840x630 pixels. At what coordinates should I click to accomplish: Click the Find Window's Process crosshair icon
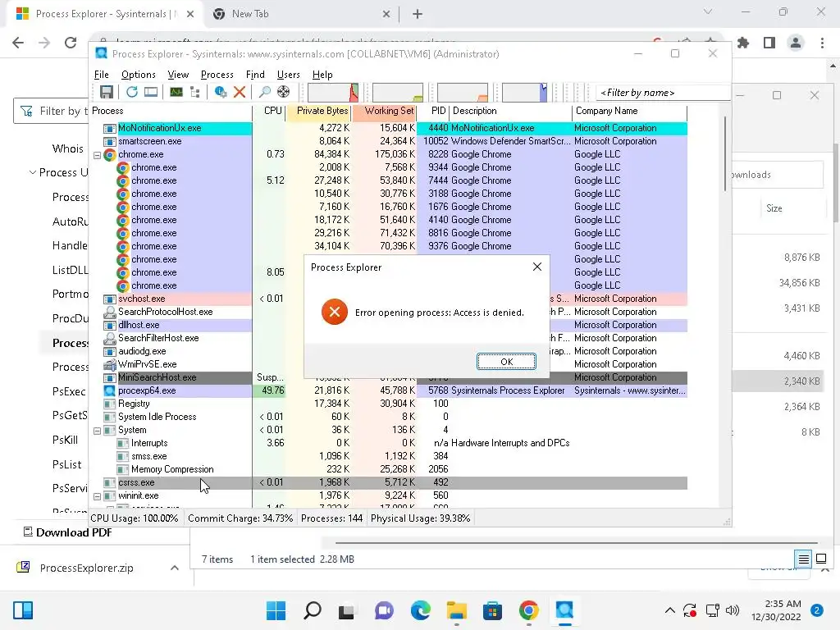pyautogui.click(x=283, y=92)
